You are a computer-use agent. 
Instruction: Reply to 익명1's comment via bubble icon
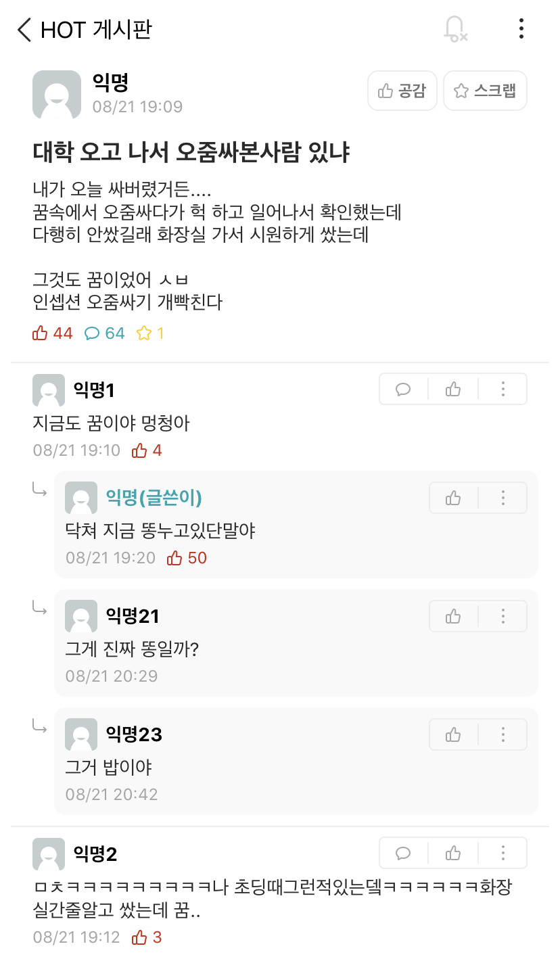(x=403, y=389)
